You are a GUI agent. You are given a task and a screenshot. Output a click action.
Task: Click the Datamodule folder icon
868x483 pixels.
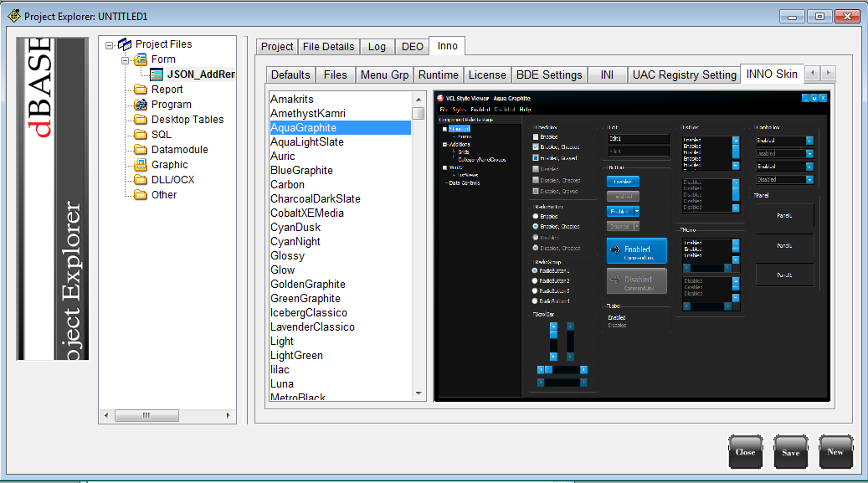click(x=141, y=150)
